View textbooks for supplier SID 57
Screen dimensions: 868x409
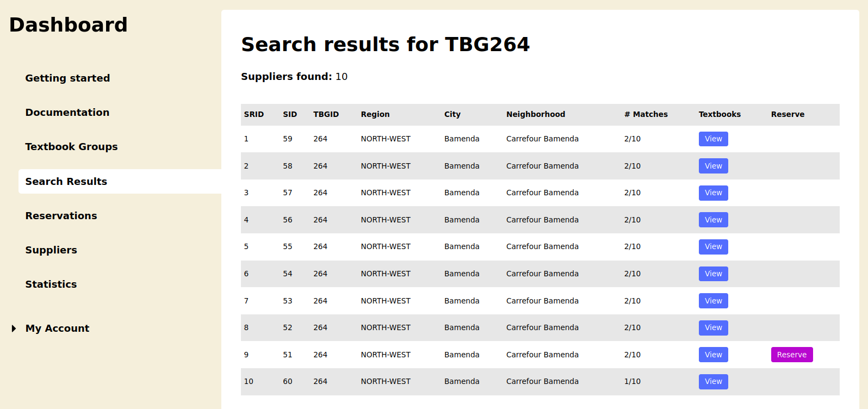point(713,193)
